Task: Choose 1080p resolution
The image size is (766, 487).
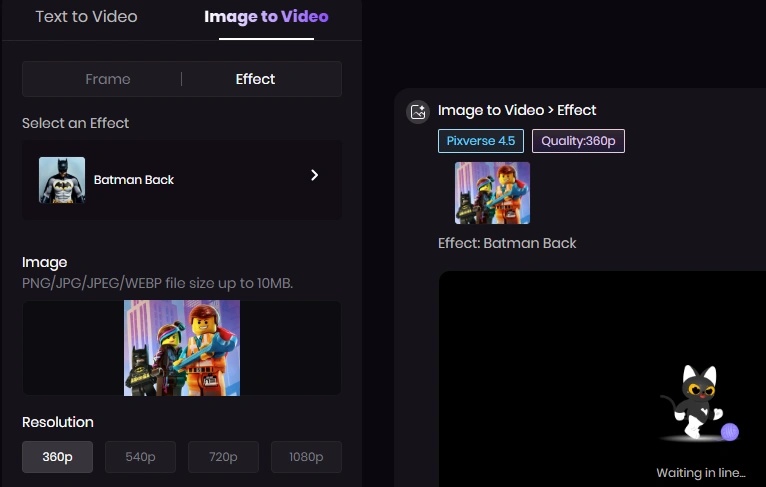Action: 306,457
